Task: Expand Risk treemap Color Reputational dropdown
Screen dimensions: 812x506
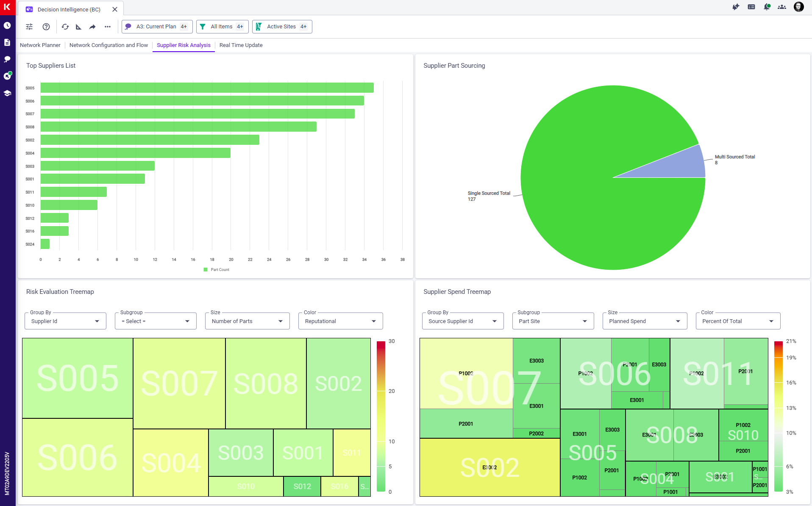Action: coord(340,321)
